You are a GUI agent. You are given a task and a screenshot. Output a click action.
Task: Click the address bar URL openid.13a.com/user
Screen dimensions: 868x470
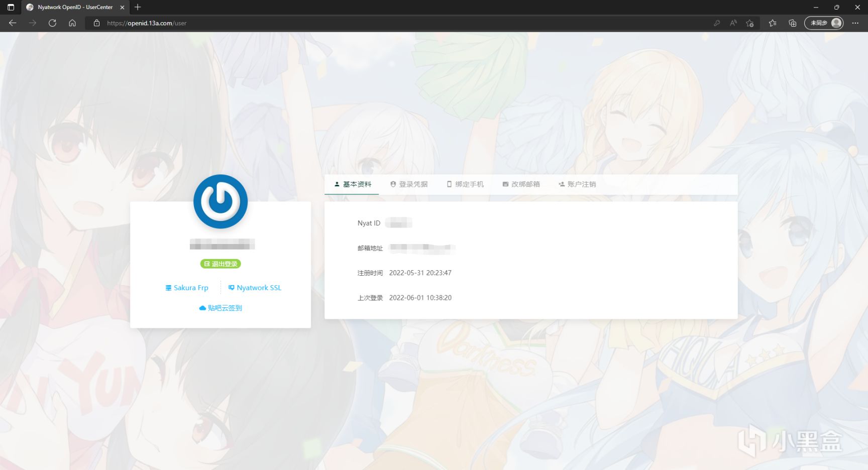click(x=147, y=23)
